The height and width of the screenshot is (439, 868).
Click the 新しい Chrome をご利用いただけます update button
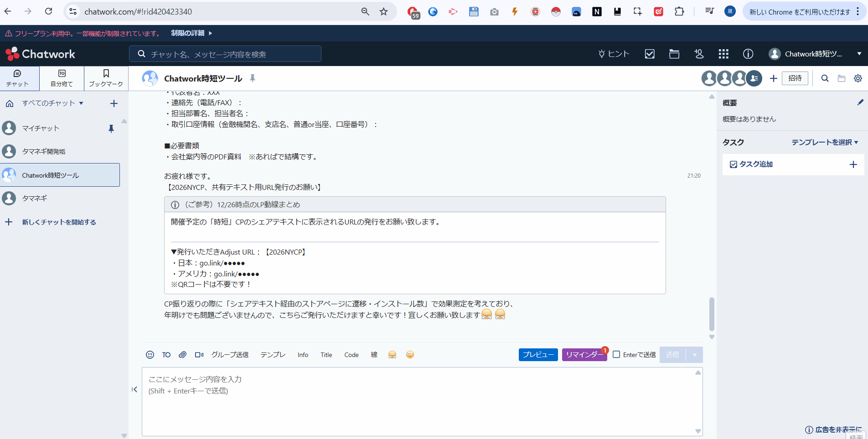click(x=800, y=12)
